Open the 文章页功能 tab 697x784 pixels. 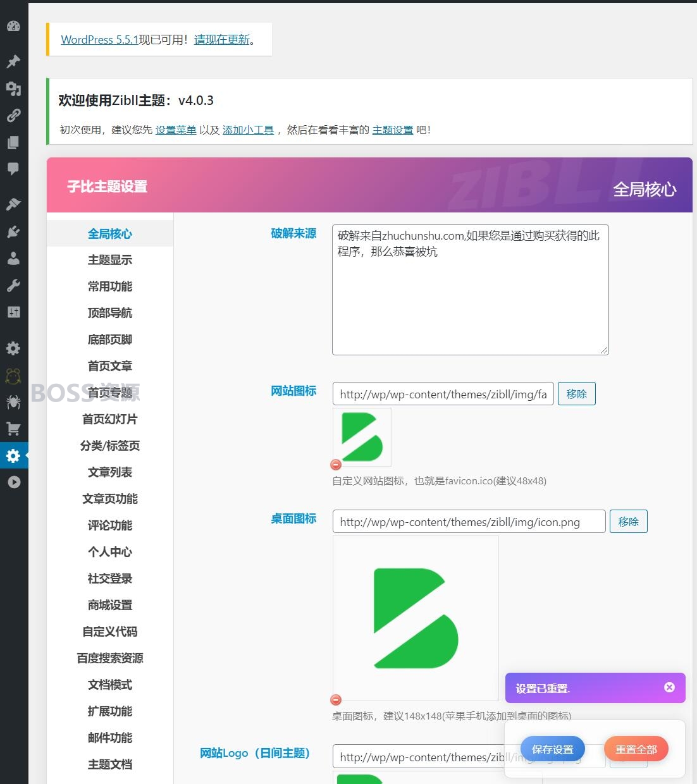coord(110,499)
